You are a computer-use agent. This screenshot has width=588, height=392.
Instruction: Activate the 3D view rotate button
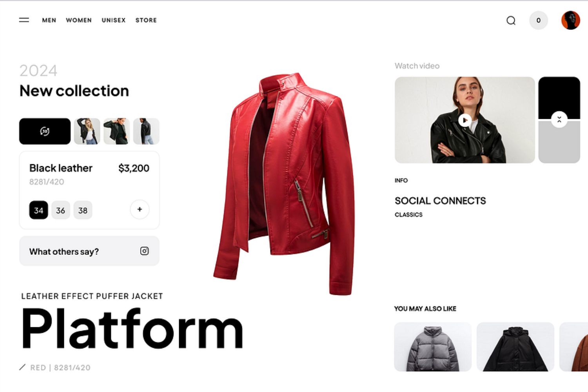click(x=45, y=131)
